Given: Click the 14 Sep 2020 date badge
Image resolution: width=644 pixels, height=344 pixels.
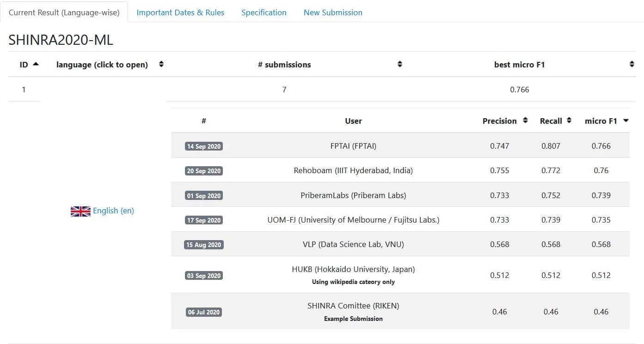Looking at the screenshot, I should 204,146.
